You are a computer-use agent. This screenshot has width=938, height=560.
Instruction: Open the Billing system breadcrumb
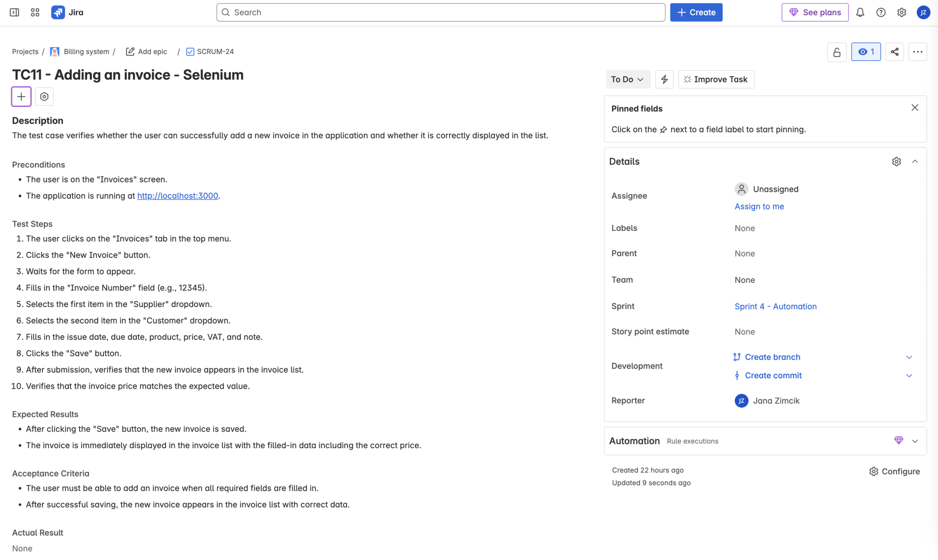click(86, 52)
